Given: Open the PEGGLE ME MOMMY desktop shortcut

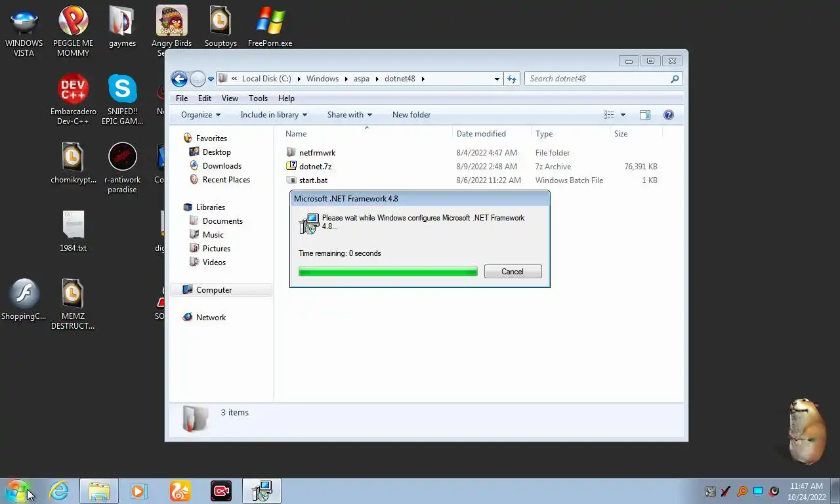Looking at the screenshot, I should pos(73,31).
